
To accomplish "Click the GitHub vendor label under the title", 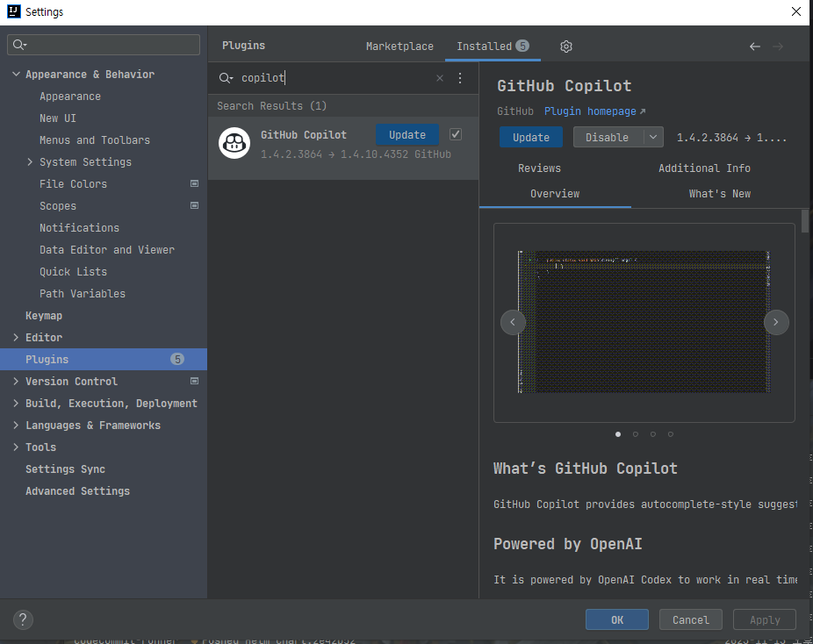I will point(514,111).
